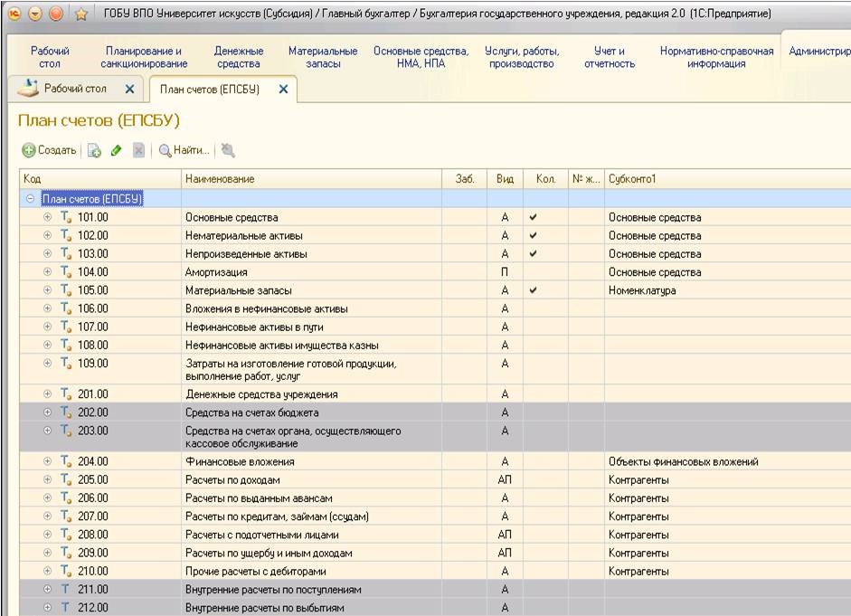Open the Денежные средства section
This screenshot has width=851, height=616.
pos(239,58)
